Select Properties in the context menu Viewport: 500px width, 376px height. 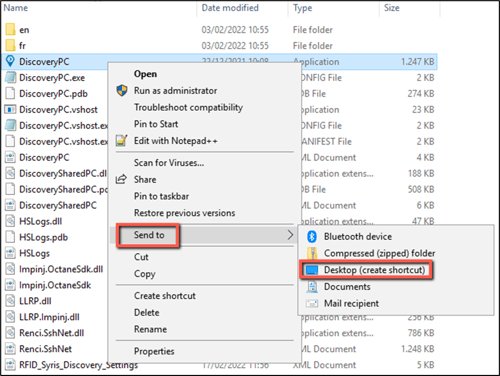tap(154, 351)
